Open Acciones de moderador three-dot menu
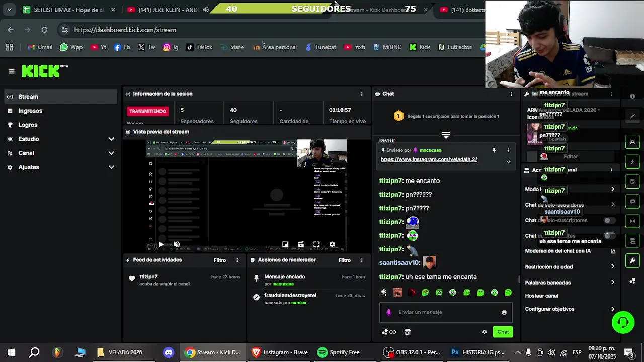Screen dimensions: 644x362 click(x=361, y=260)
